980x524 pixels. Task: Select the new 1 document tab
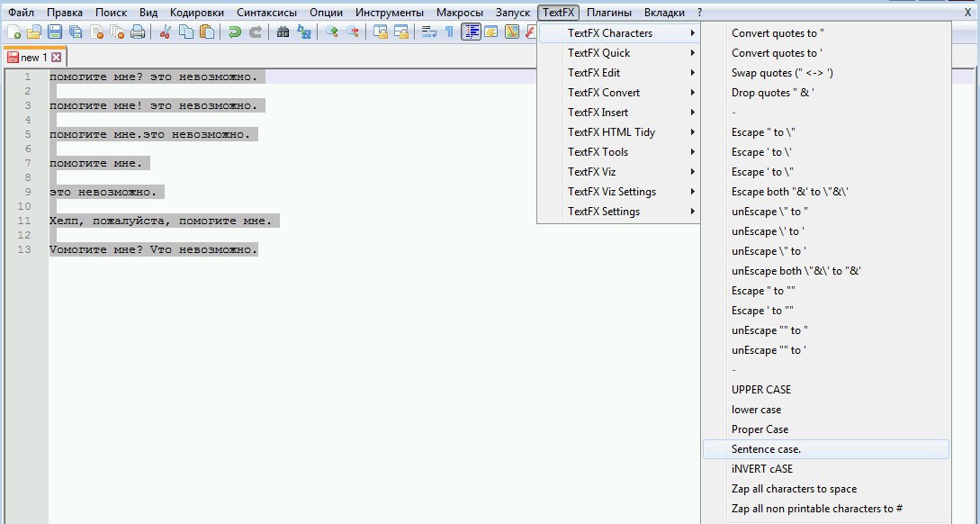(34, 58)
